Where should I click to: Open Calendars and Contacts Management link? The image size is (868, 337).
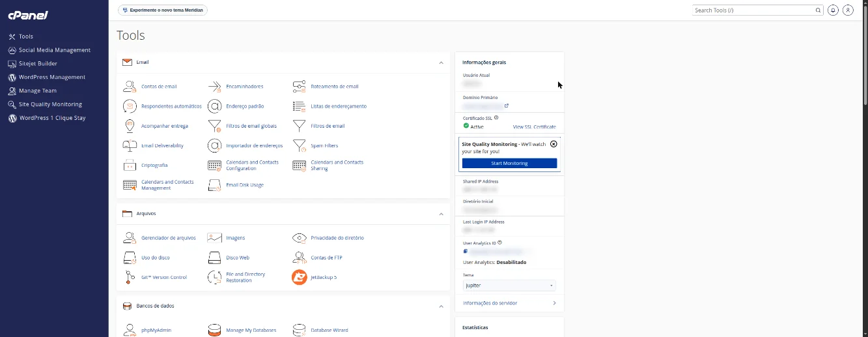pos(167,185)
